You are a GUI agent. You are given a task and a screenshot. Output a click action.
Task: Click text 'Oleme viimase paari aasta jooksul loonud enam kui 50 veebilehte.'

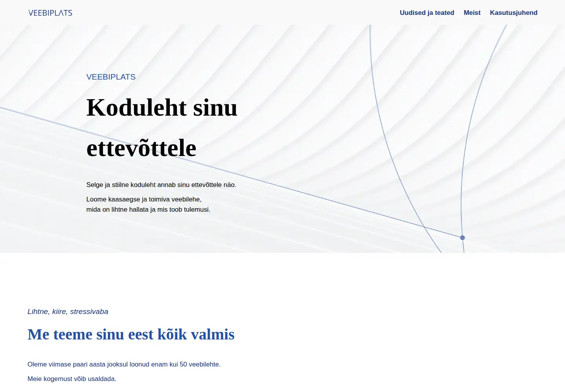124,364
